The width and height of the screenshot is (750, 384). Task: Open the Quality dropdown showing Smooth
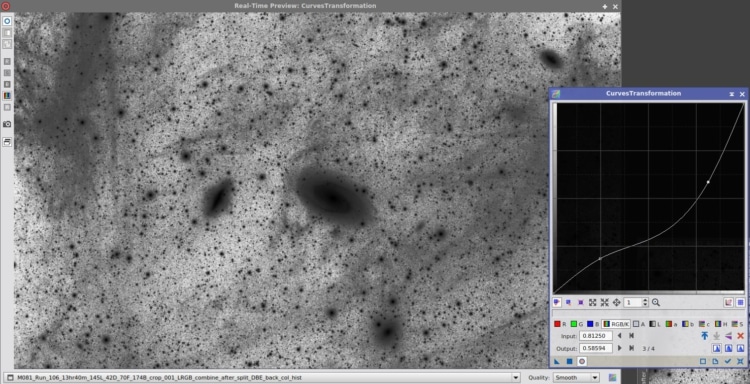pyautogui.click(x=576, y=377)
